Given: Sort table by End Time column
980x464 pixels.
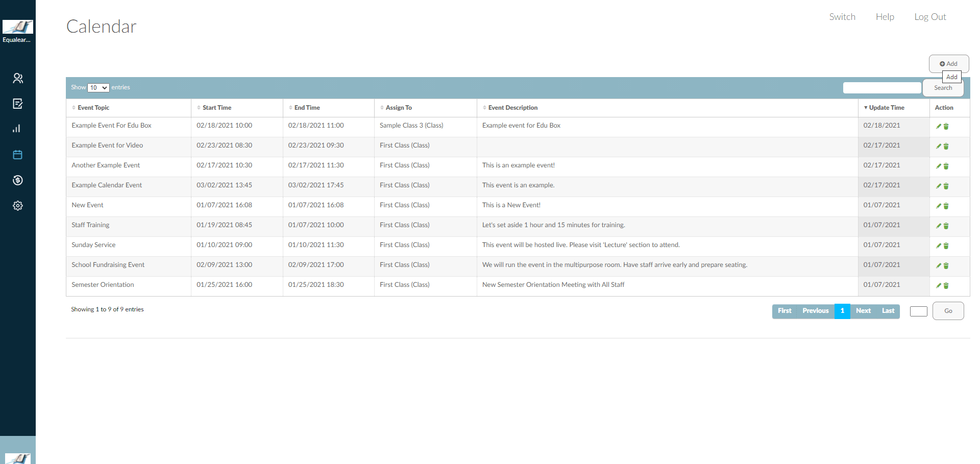Looking at the screenshot, I should click(329, 108).
